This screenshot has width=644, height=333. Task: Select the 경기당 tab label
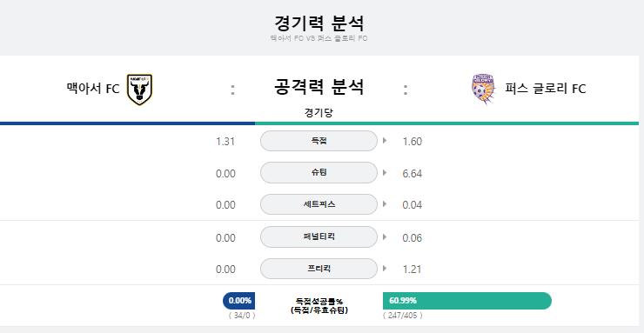pyautogui.click(x=319, y=112)
